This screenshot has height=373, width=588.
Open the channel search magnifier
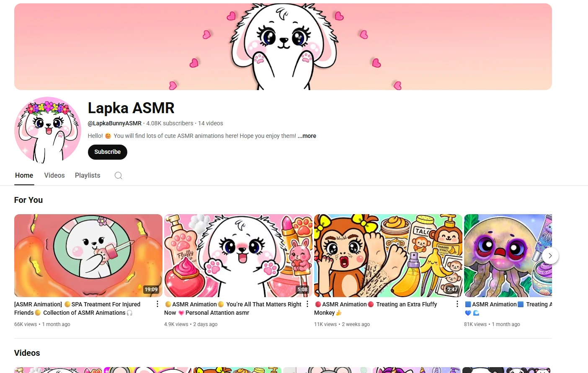coord(118,175)
